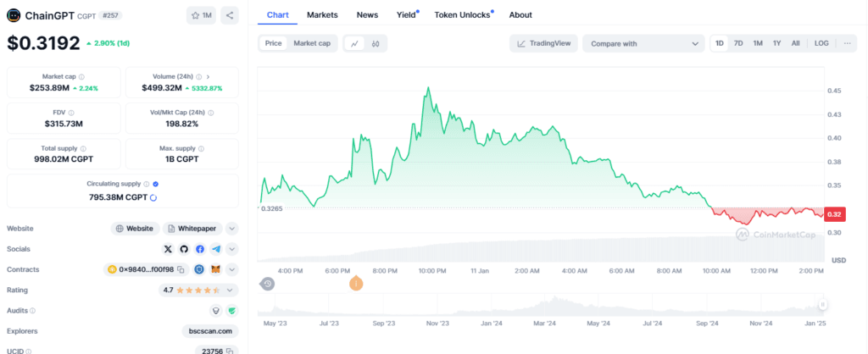The width and height of the screenshot is (868, 354).
Task: Set chart range to All
Action: coord(795,43)
